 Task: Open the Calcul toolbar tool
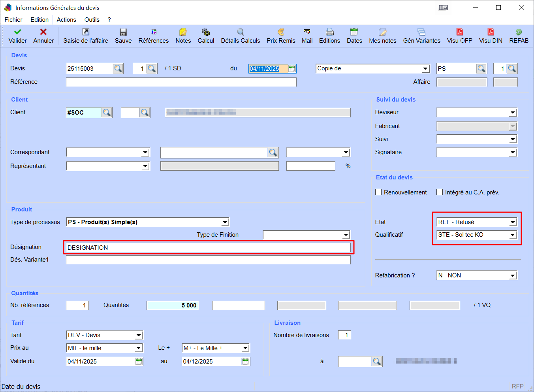coord(206,32)
